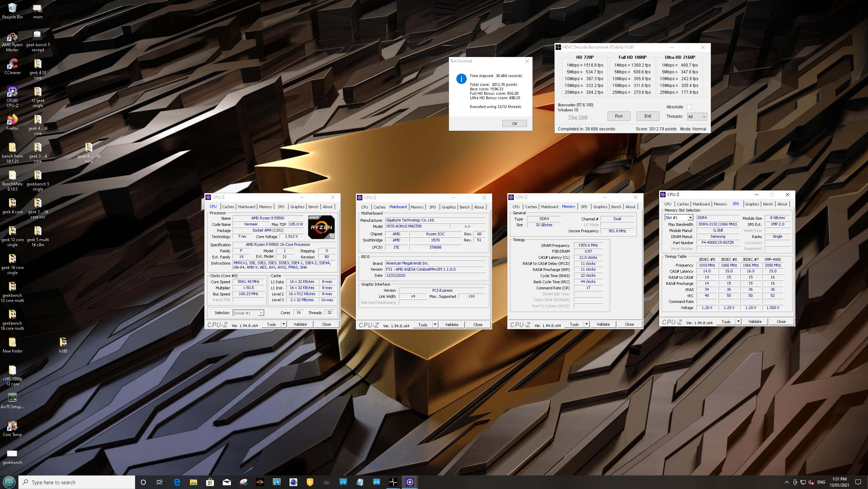Open the CPUID CPU-Z desktop shortcut
Viewport: 868px width, 489px height.
(x=12, y=96)
